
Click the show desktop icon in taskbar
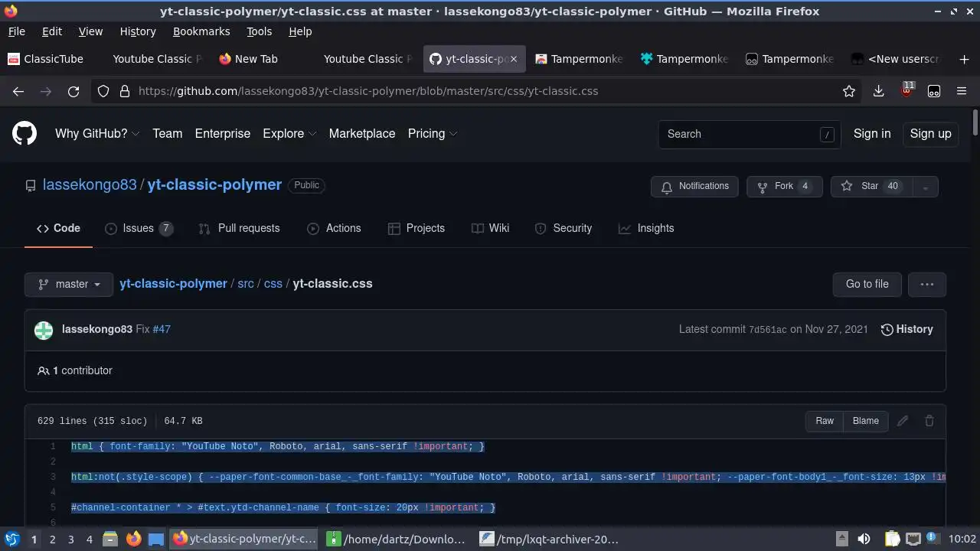click(156, 539)
